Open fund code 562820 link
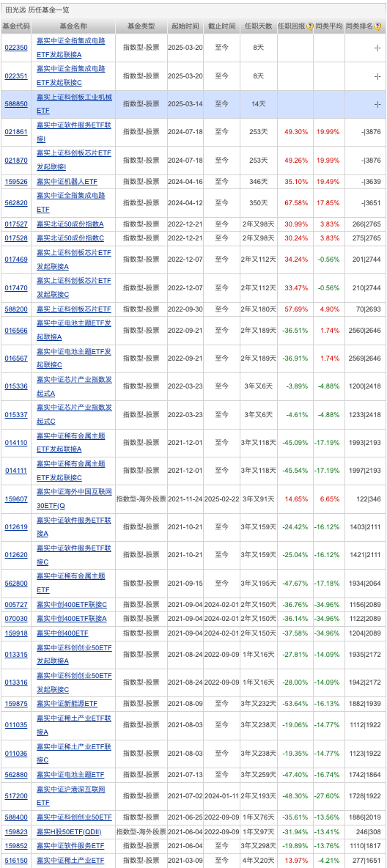 pyautogui.click(x=16, y=202)
